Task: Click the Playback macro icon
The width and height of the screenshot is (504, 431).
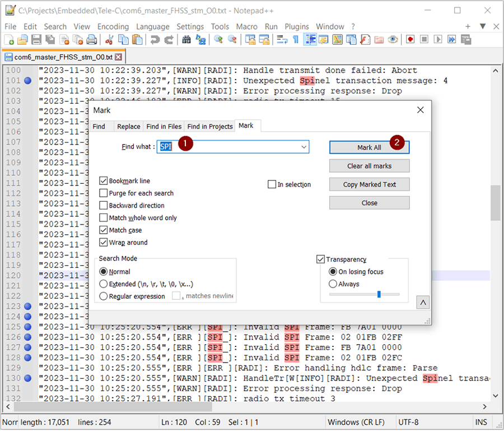Action: (438, 40)
